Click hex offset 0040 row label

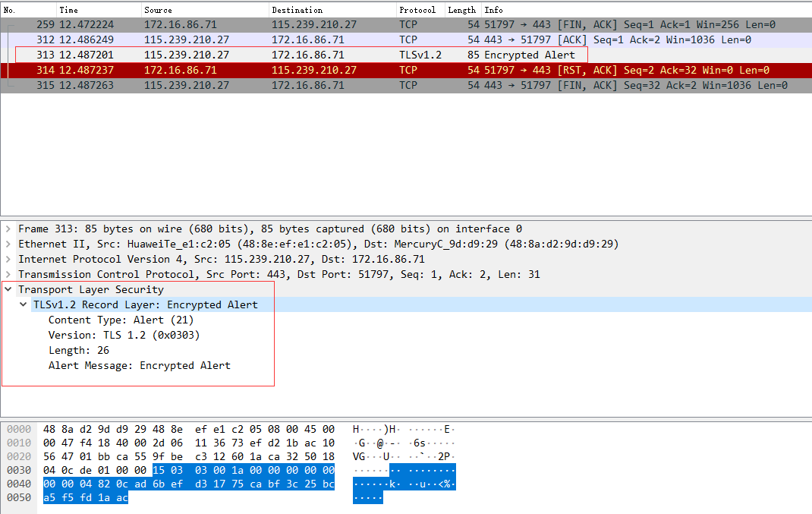point(19,484)
